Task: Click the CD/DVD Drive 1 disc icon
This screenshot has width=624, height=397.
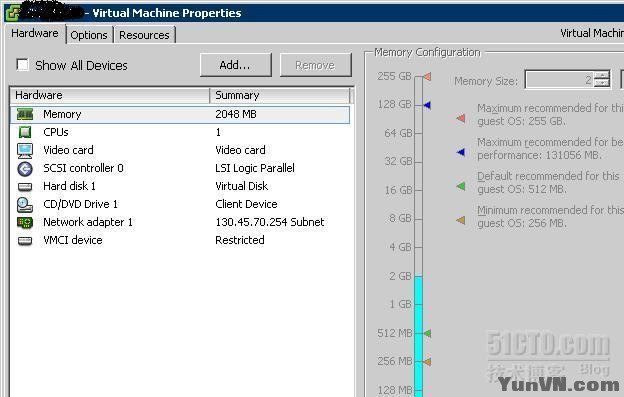Action: [x=25, y=204]
